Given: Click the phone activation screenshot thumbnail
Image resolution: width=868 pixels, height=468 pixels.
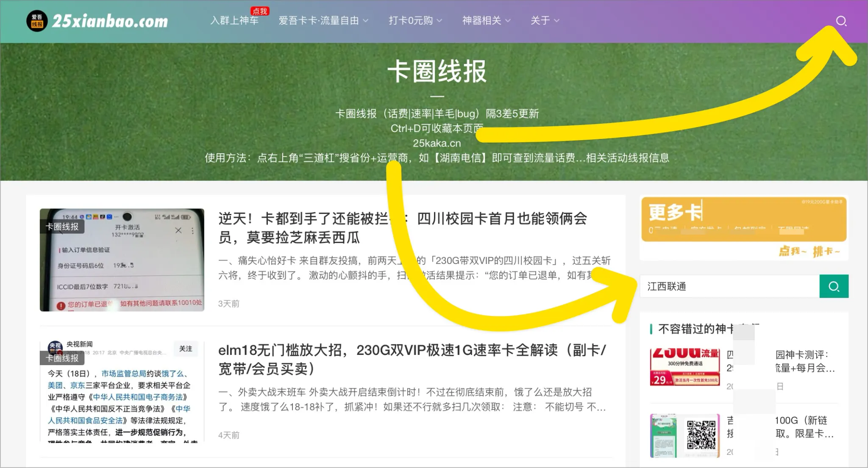Looking at the screenshot, I should [x=122, y=260].
